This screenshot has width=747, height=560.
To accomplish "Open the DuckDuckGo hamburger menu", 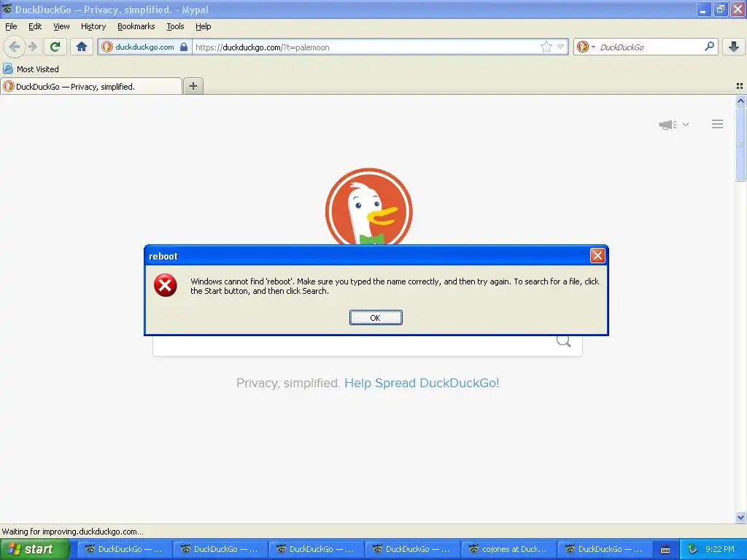I will (717, 124).
